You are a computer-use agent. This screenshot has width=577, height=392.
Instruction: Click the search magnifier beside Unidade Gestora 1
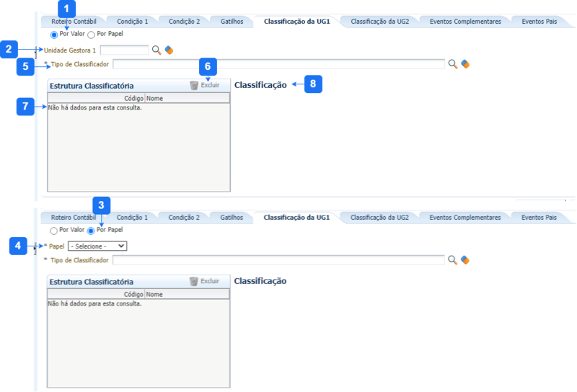pyautogui.click(x=156, y=50)
